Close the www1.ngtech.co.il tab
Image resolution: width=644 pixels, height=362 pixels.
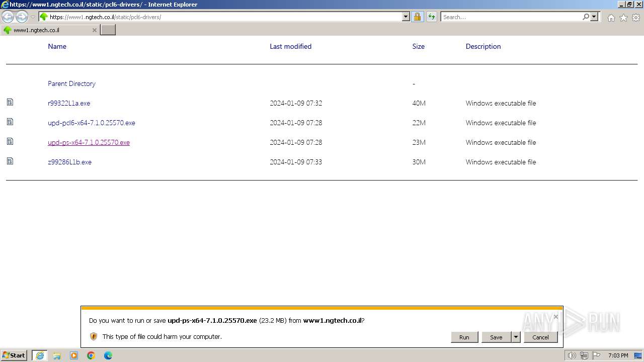click(94, 30)
